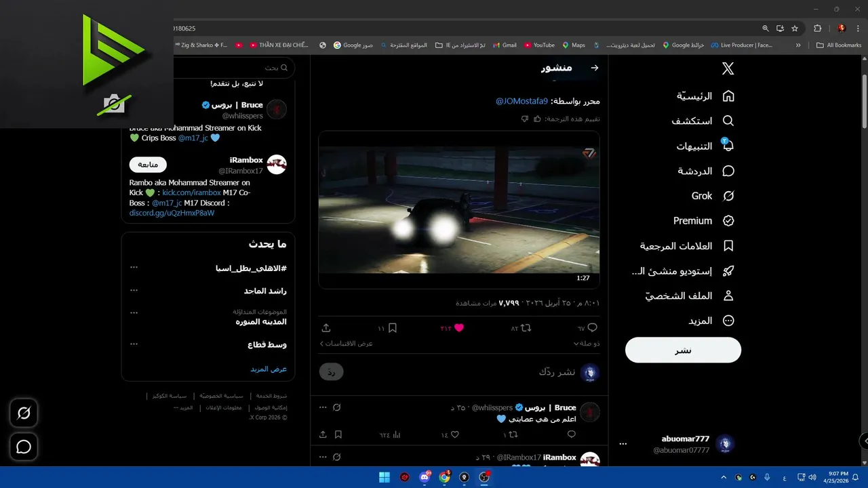The height and width of the screenshot is (488, 868).
Task: Open trend #الاهلي_بطل_اسيا
Action: (251, 268)
